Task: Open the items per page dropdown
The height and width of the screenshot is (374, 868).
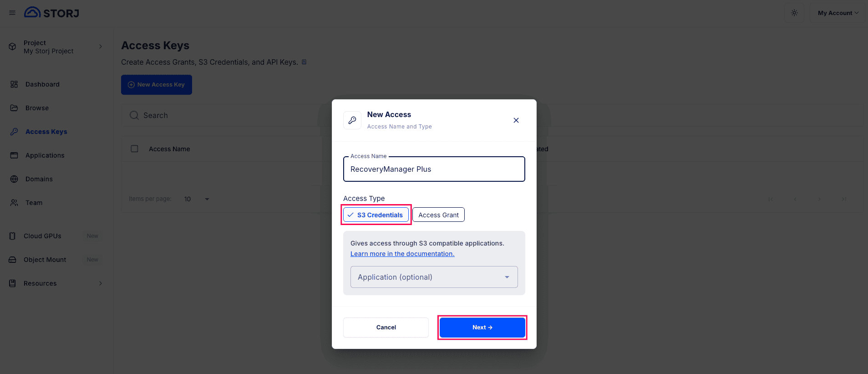Action: 196,199
